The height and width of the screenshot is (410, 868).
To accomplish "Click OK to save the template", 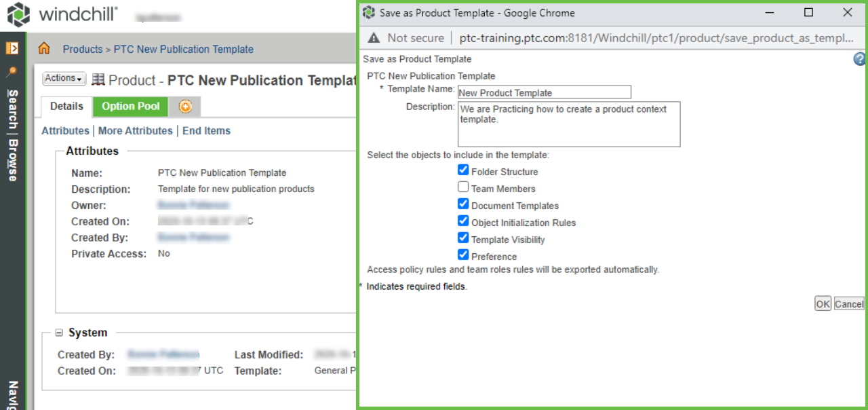I will (x=823, y=304).
